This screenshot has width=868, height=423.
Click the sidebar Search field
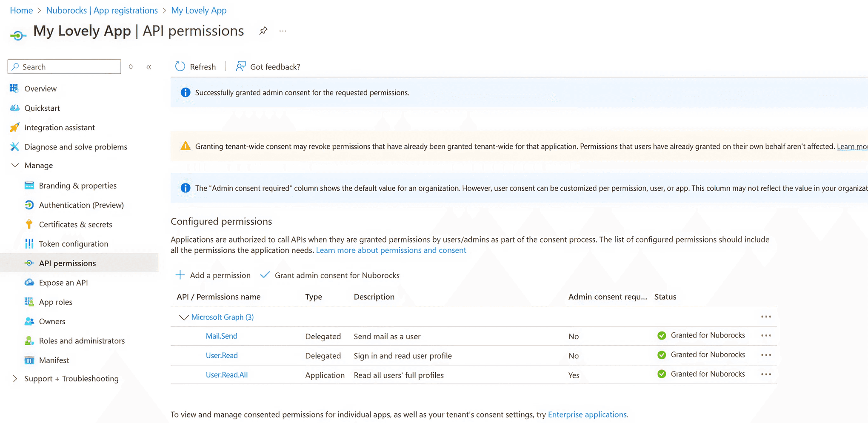tap(64, 66)
